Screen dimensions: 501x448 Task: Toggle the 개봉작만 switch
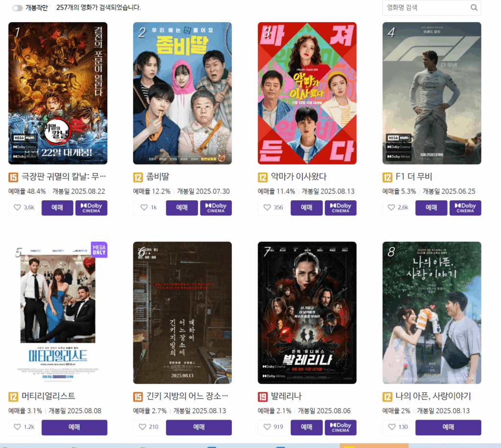point(17,8)
